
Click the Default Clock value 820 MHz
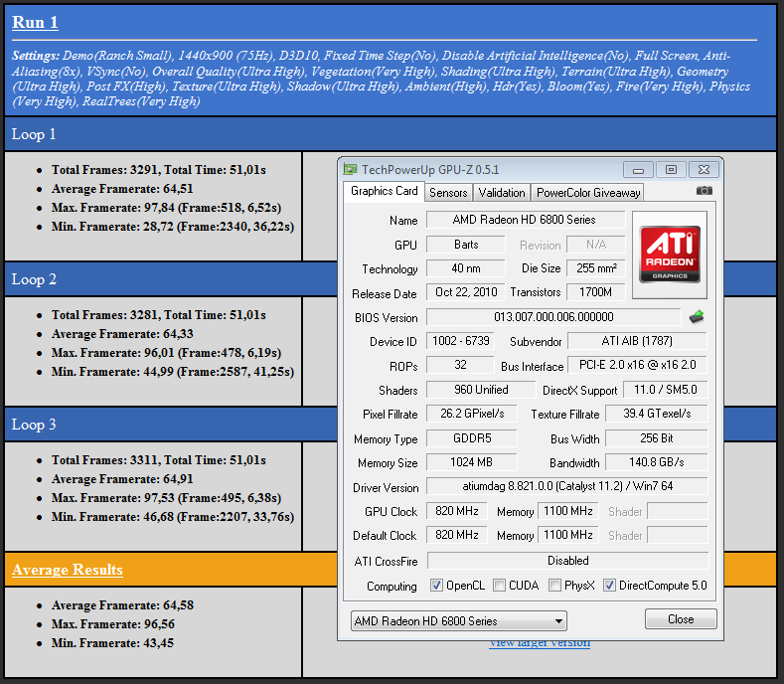point(456,535)
